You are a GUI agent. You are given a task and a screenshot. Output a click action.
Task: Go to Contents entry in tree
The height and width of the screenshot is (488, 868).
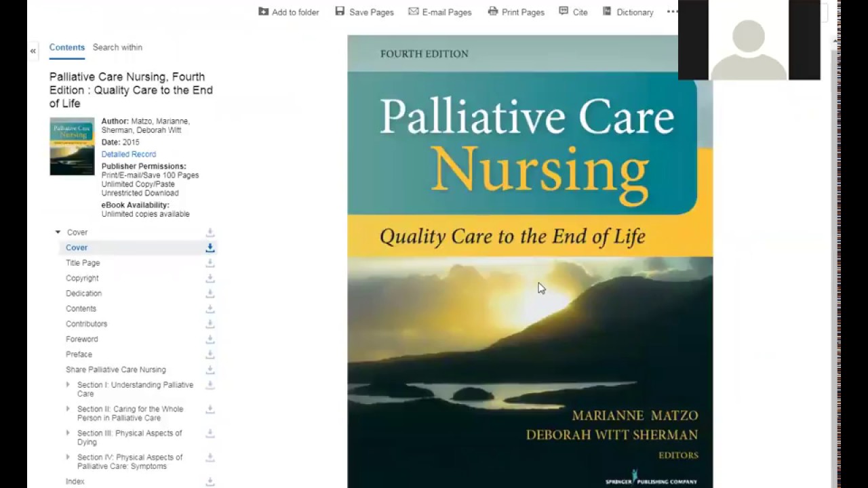tap(81, 309)
